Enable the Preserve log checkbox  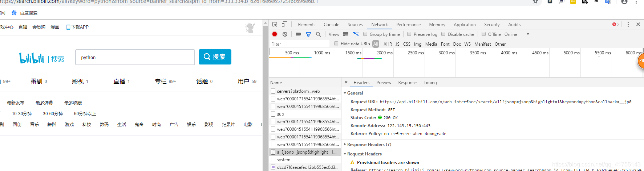pos(409,34)
